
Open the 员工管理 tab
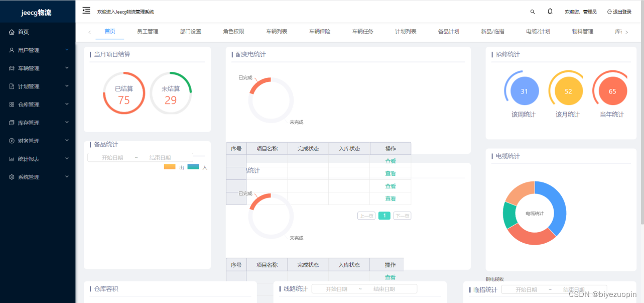tap(148, 31)
